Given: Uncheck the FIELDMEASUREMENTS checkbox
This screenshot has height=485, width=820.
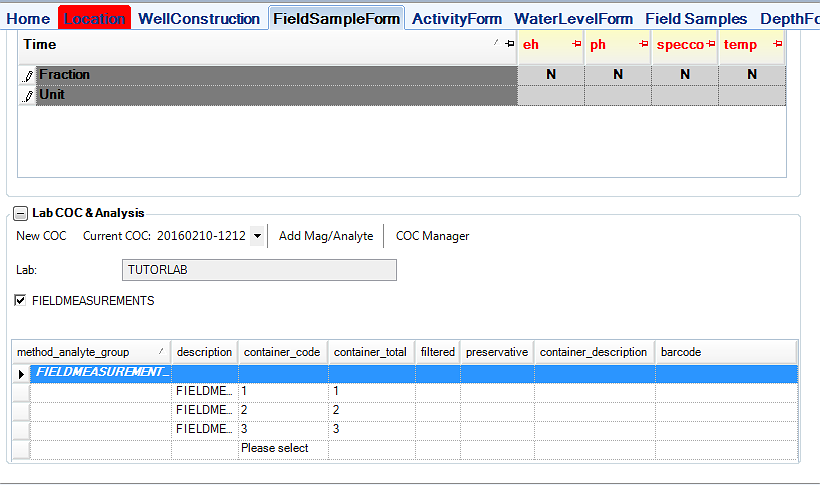Looking at the screenshot, I should (22, 300).
